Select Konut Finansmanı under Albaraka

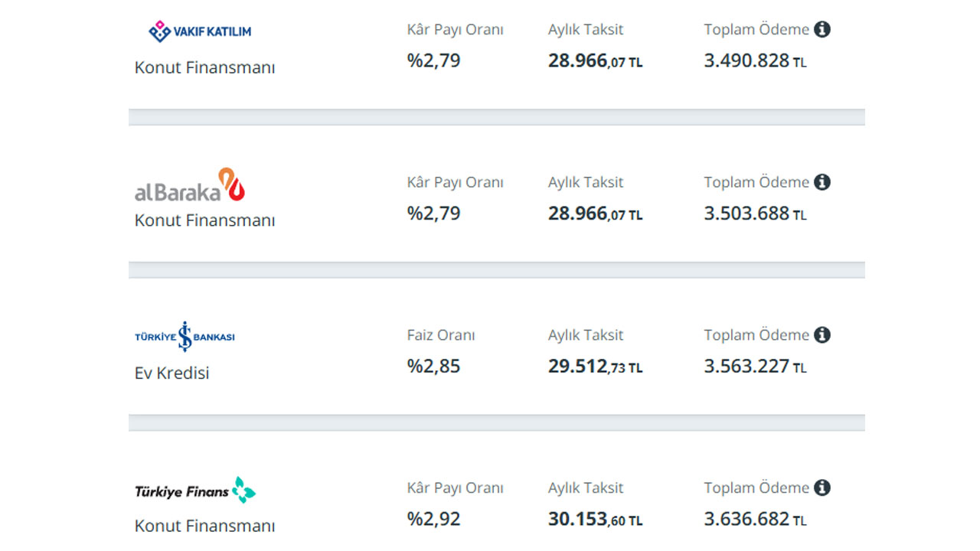[x=204, y=220]
